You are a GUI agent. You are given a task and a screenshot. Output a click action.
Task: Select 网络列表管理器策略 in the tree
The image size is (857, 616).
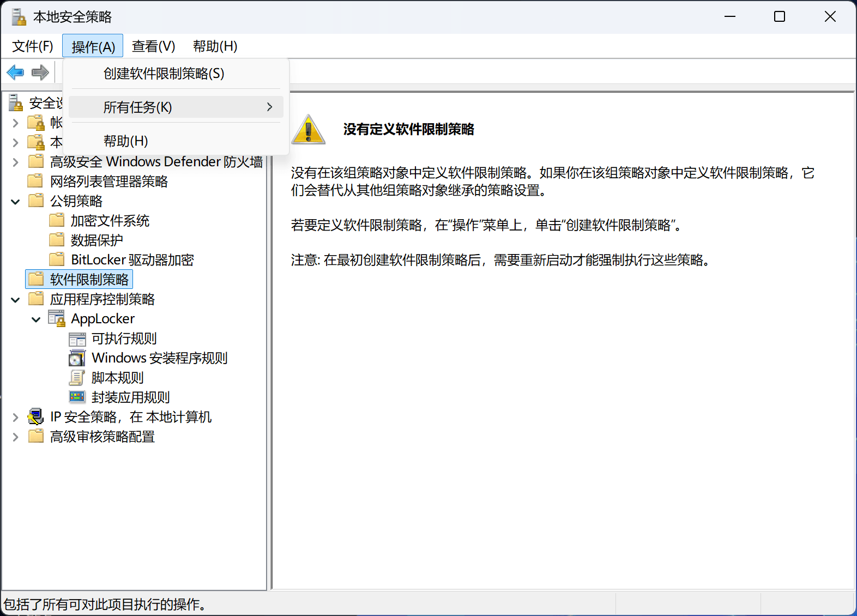coord(108,182)
